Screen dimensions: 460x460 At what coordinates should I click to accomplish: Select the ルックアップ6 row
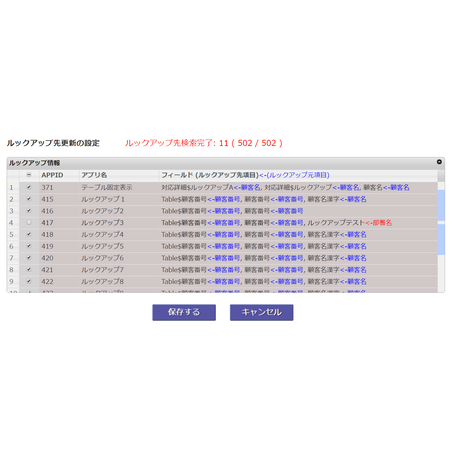pyautogui.click(x=222, y=258)
